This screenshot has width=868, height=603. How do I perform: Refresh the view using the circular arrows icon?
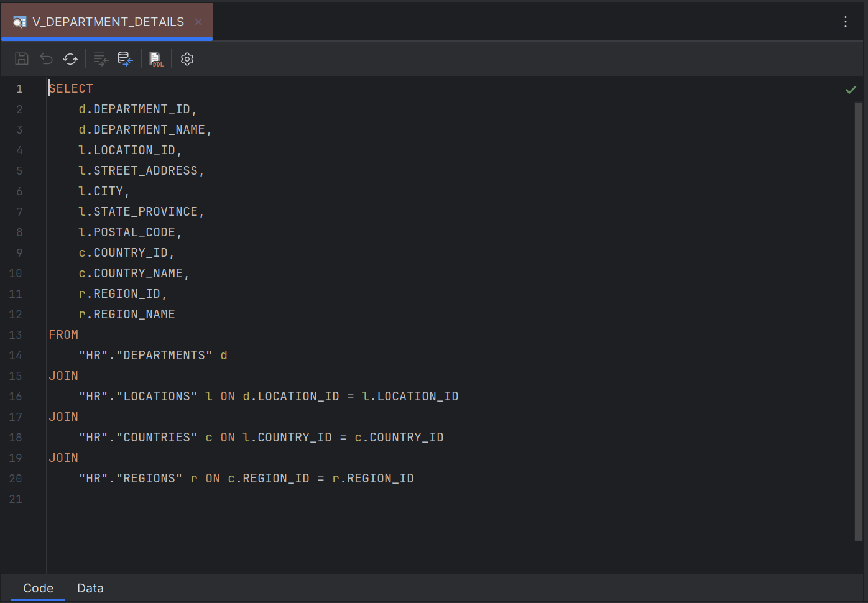(x=70, y=58)
